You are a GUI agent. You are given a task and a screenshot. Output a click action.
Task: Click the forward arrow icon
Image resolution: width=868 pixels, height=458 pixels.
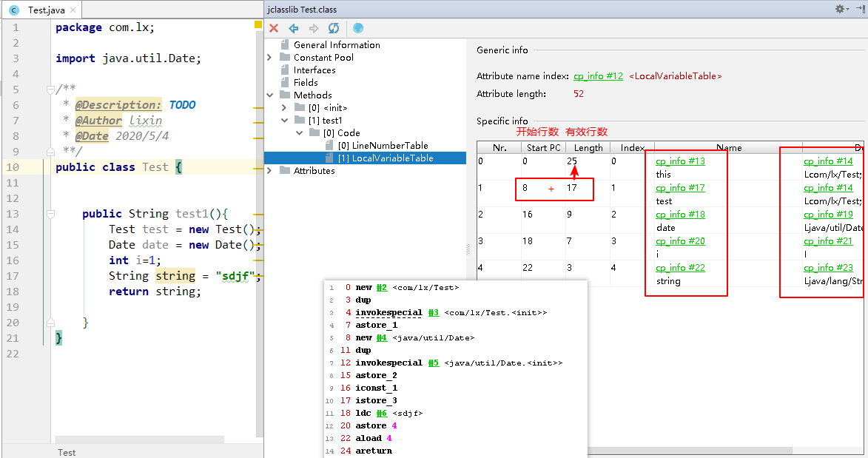(313, 28)
